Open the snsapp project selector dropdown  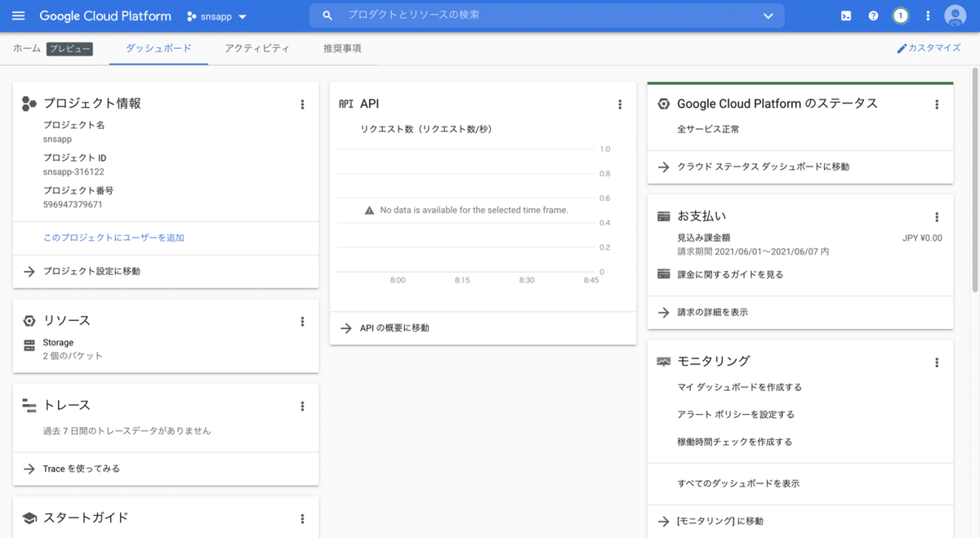(x=216, y=16)
